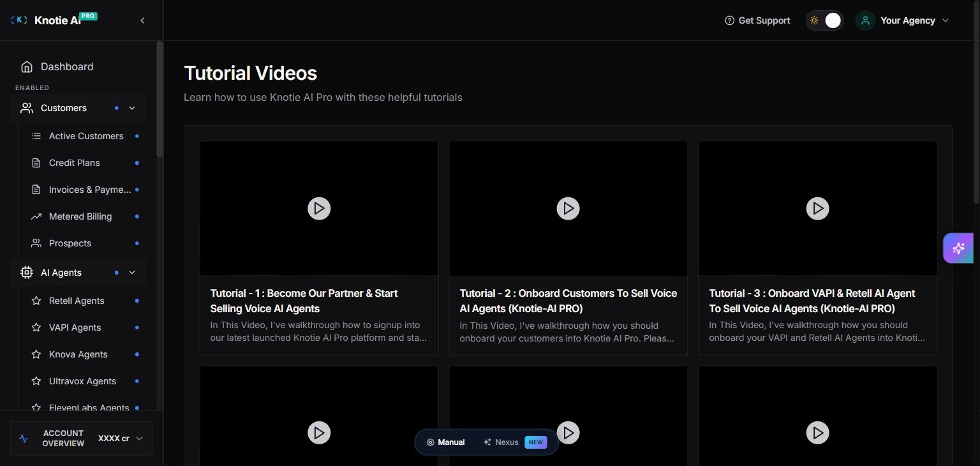
Task: Play the second-row video under Tutorial 3
Action: [x=817, y=433]
